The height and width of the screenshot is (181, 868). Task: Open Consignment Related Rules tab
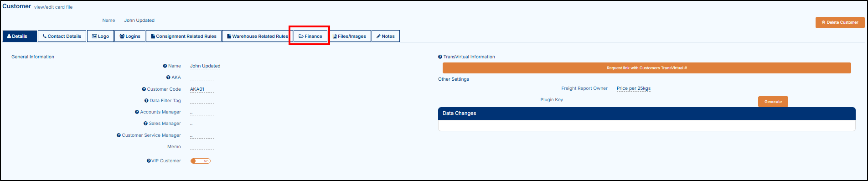(x=184, y=36)
